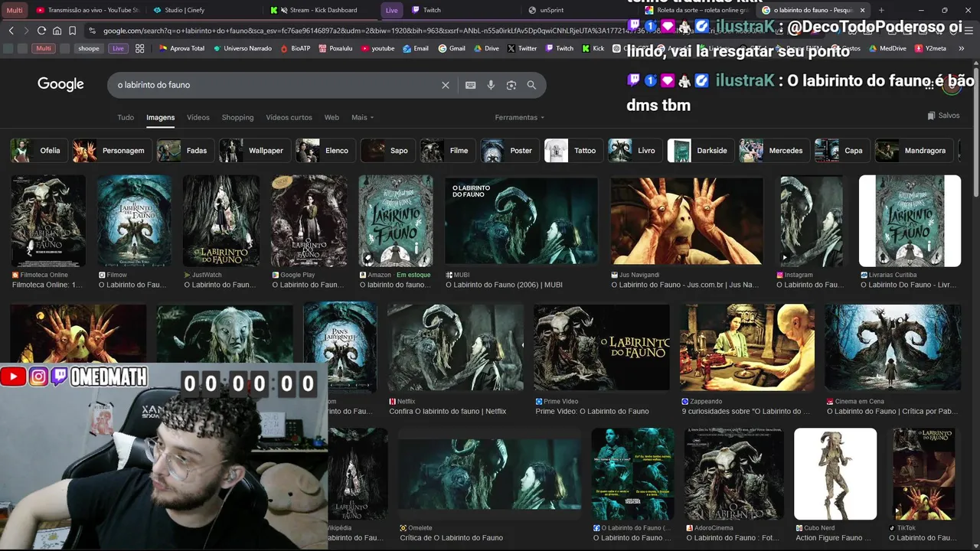Click the search input containing o labirinto do fauno
Screen dimensions: 980x551
(x=272, y=85)
